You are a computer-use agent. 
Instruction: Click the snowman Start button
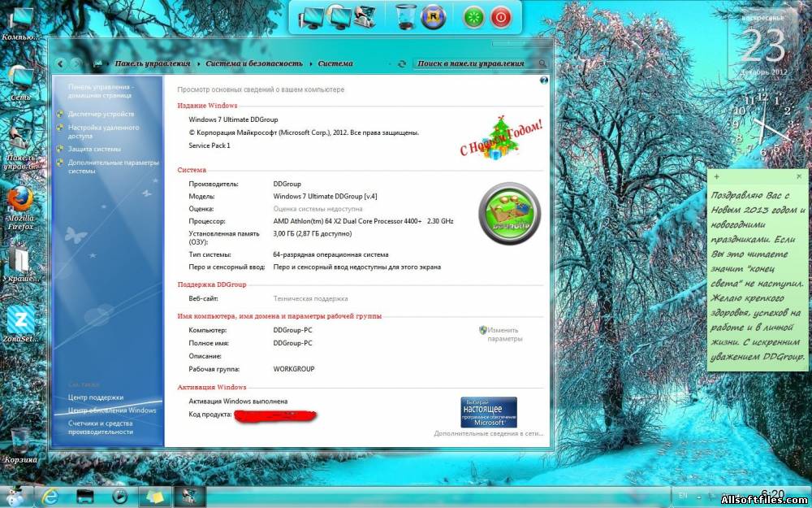point(16,495)
